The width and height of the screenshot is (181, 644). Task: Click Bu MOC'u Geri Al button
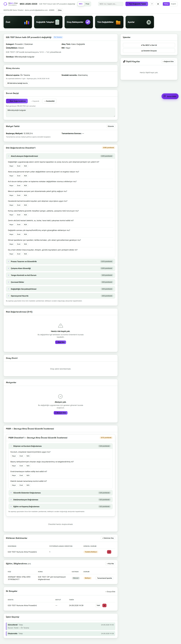(x=149, y=45)
